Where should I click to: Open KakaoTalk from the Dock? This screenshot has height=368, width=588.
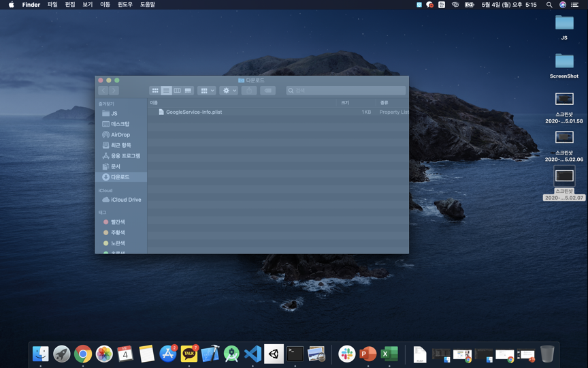click(189, 354)
